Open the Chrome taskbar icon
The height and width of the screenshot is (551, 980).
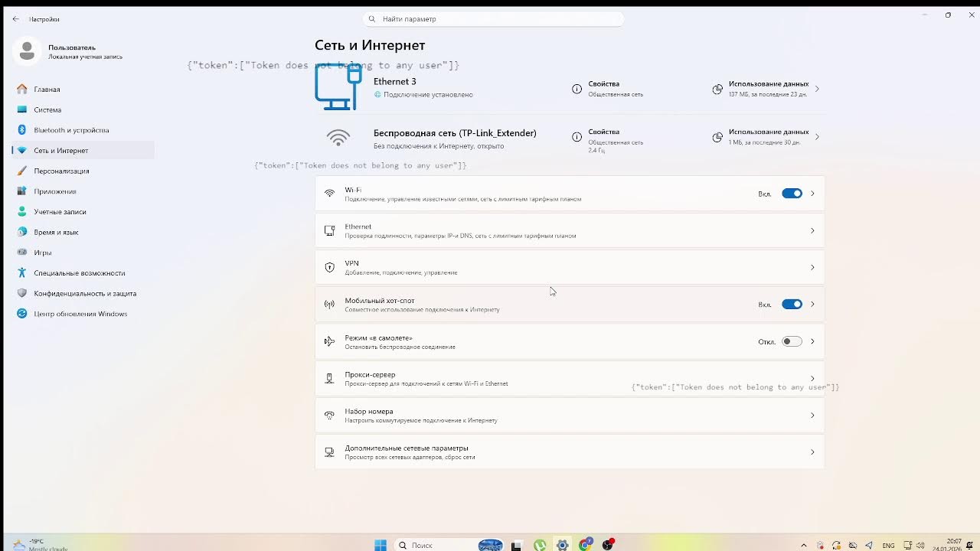pyautogui.click(x=586, y=545)
